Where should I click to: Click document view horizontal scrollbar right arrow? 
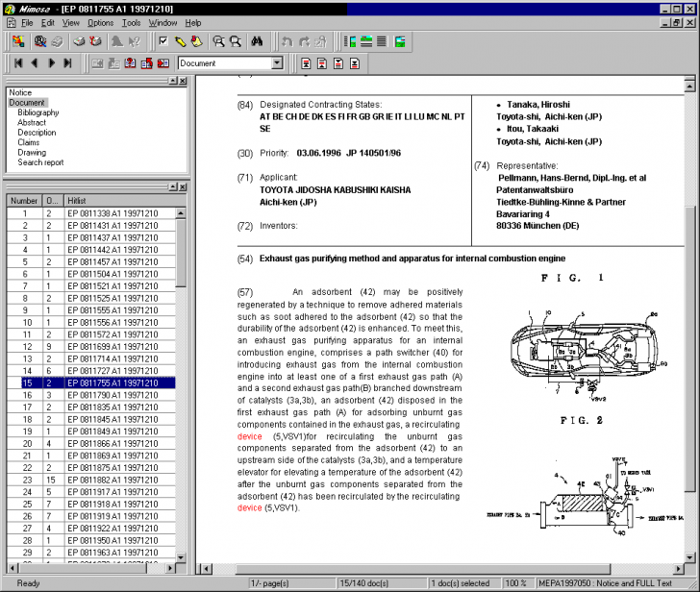(679, 569)
